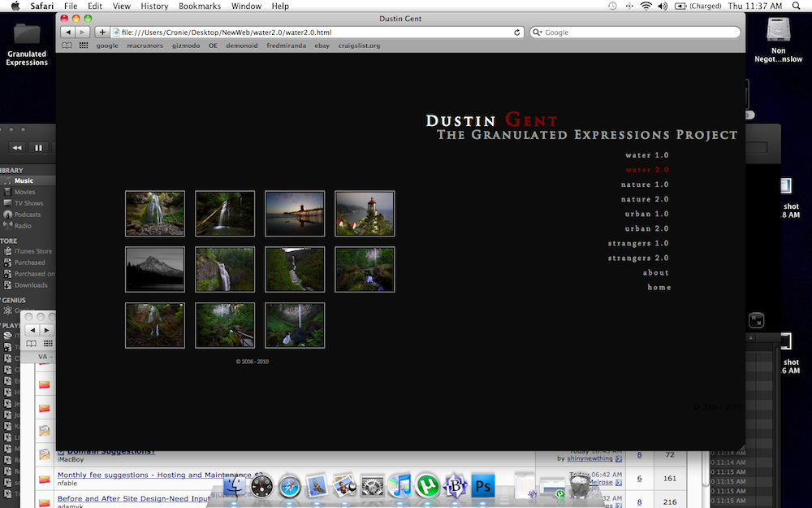
Task: Open the strangers 2.0 gallery link
Action: pyautogui.click(x=638, y=258)
